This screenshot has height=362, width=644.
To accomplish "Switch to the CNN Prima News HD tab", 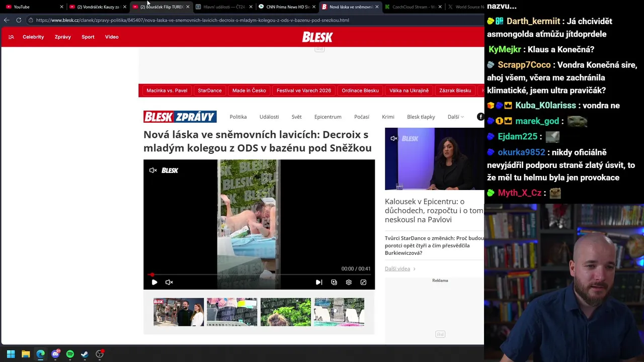I will point(287,7).
